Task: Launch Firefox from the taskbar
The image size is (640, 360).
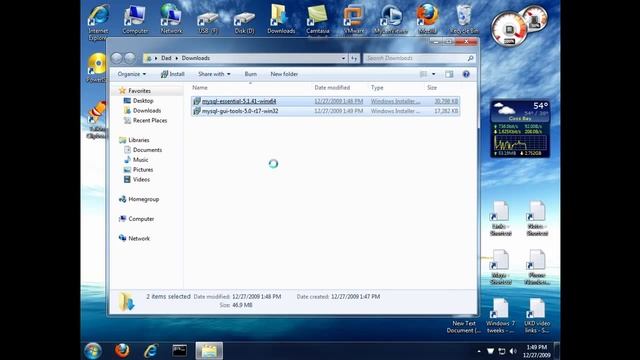Action: pos(122,351)
